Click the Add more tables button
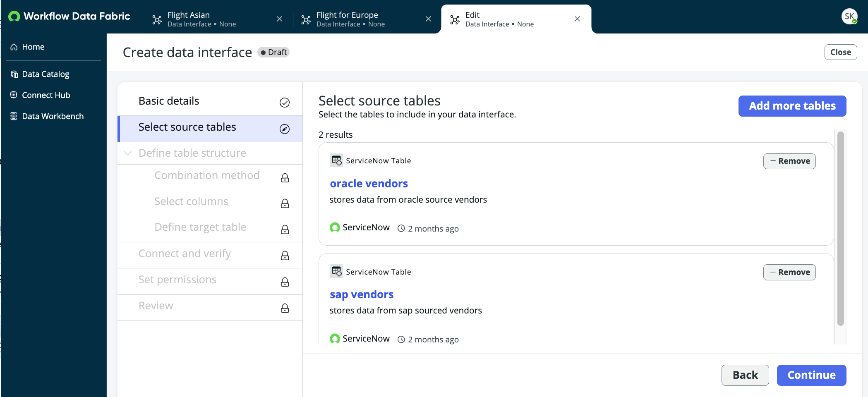868x397 pixels. coord(792,106)
